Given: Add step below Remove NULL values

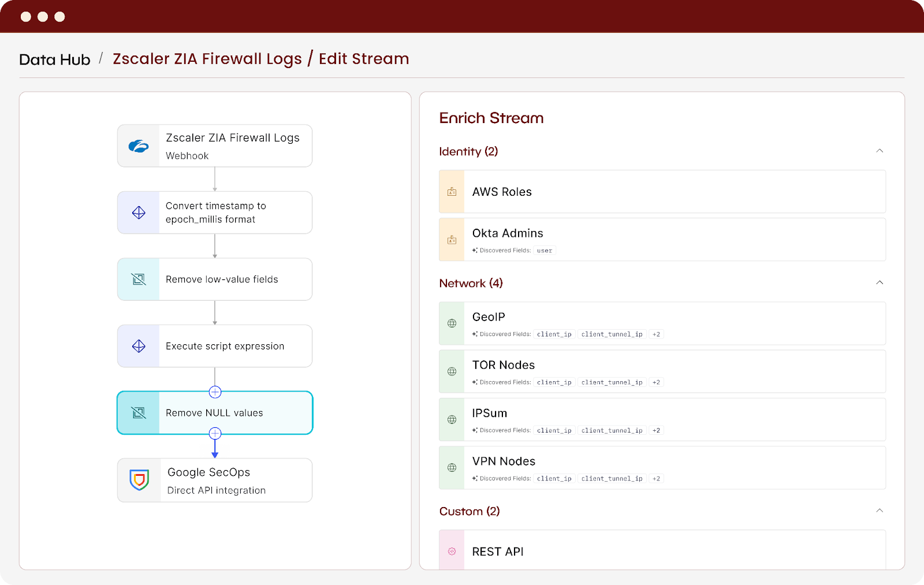Looking at the screenshot, I should point(215,433).
